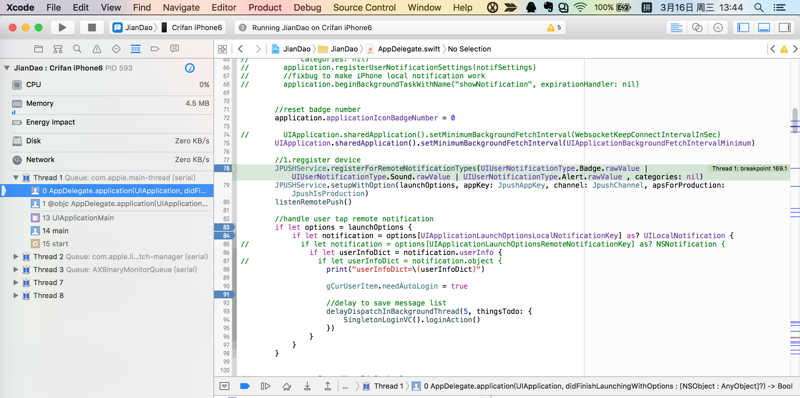Image resolution: width=800 pixels, height=398 pixels.
Task: Run the app with the Play button
Action: pyautogui.click(x=63, y=28)
